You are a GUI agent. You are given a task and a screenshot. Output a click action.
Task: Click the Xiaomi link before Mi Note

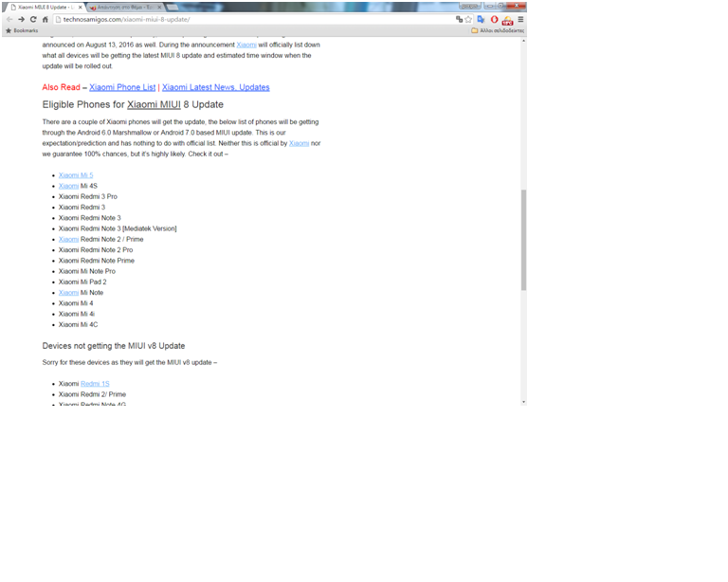click(x=68, y=293)
